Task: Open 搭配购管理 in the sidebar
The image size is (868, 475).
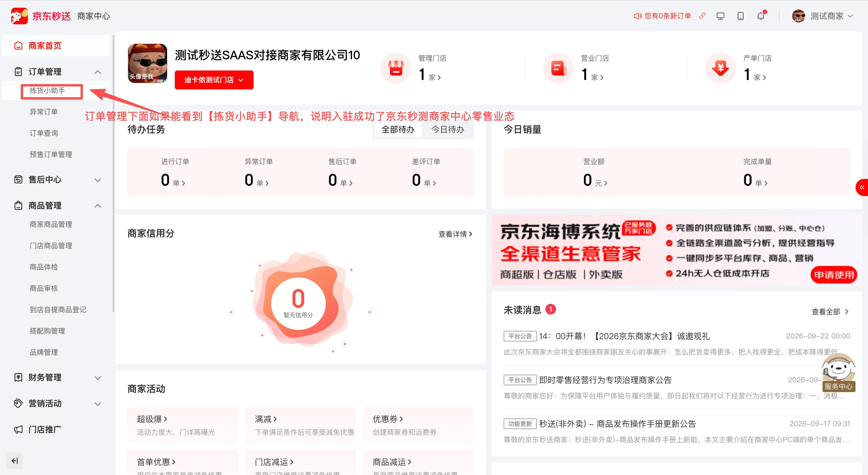Action: point(47,331)
